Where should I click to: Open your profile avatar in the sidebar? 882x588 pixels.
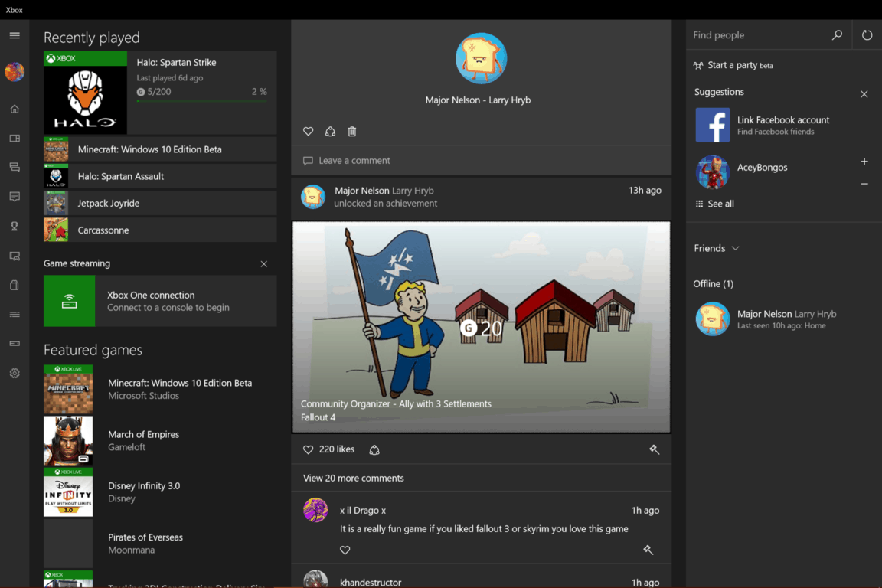15,72
